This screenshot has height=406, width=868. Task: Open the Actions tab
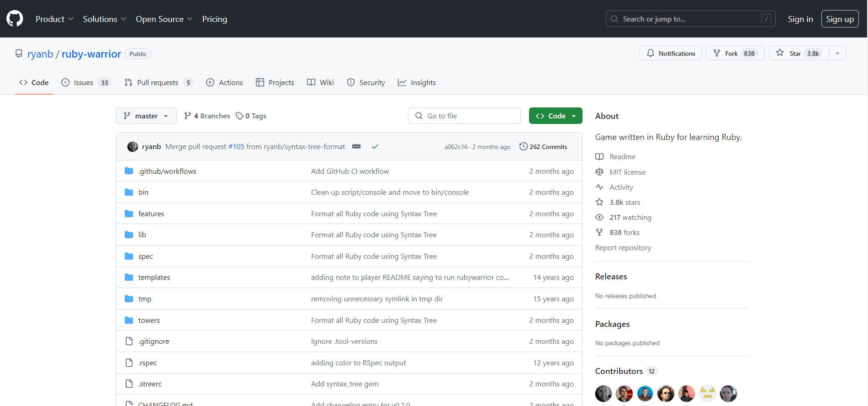pos(224,82)
